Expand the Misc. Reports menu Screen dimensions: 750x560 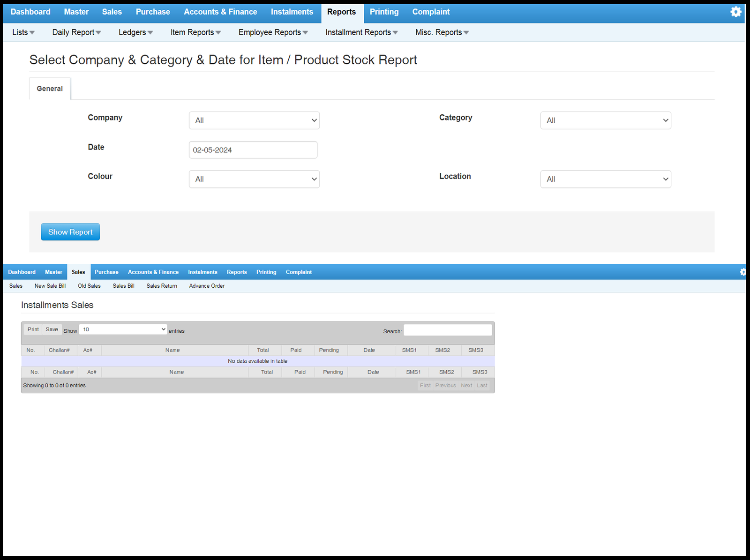click(x=442, y=32)
